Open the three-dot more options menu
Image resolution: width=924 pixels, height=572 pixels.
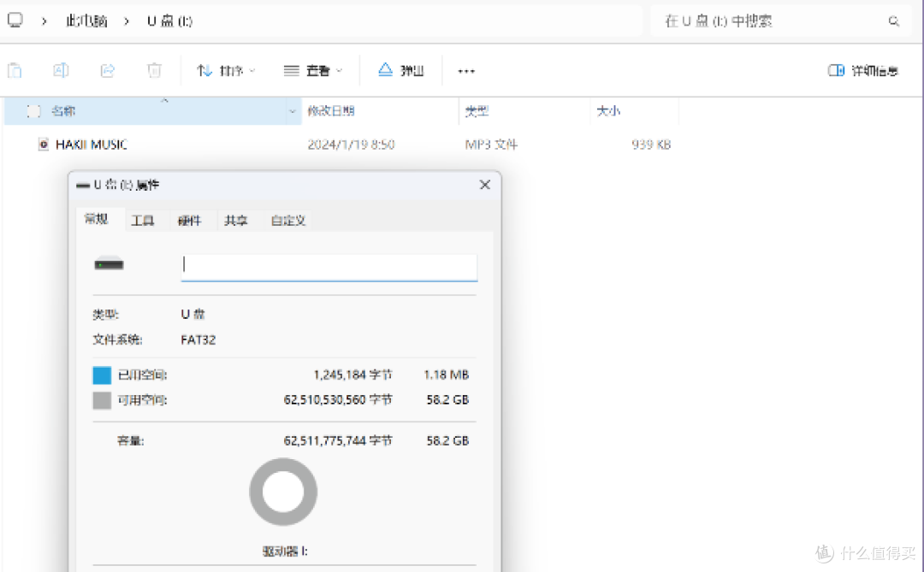(466, 71)
